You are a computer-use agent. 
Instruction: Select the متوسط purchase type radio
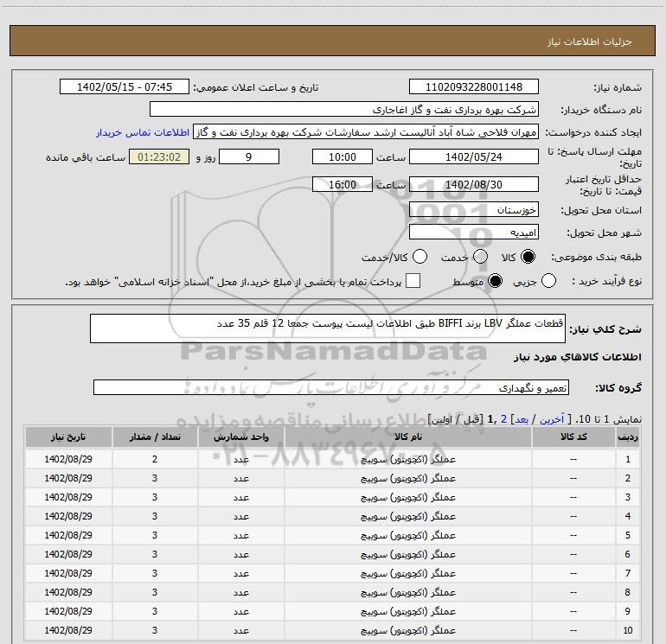tap(495, 281)
